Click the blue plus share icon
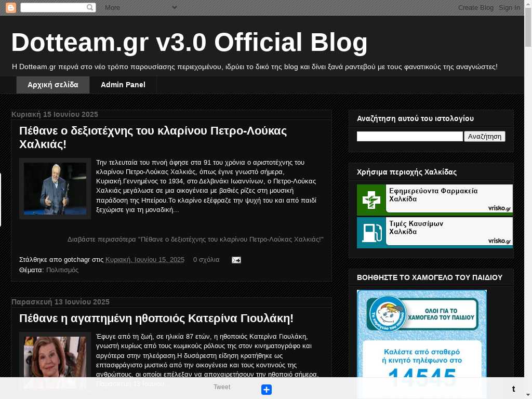Screen dimensions: 532x399 point(267,390)
